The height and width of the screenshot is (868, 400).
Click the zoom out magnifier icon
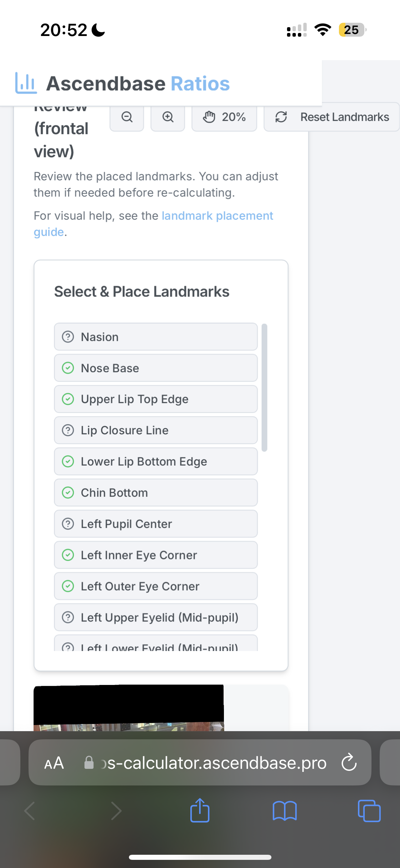(x=127, y=117)
